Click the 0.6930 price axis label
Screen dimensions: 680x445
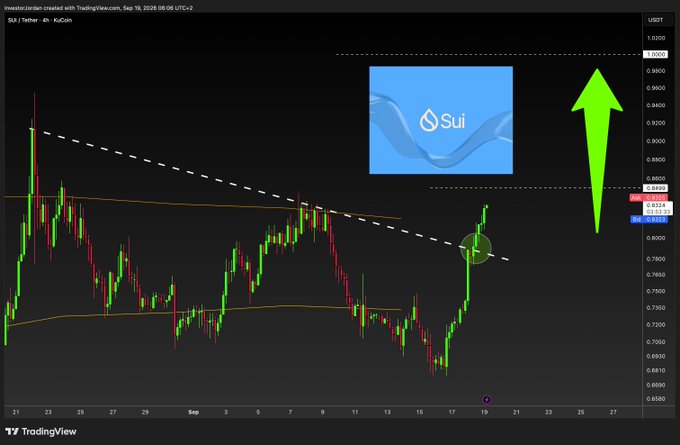point(656,356)
